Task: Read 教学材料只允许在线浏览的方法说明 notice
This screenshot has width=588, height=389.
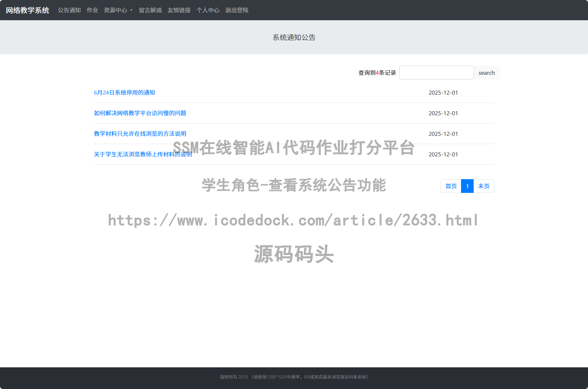Action: [x=140, y=134]
